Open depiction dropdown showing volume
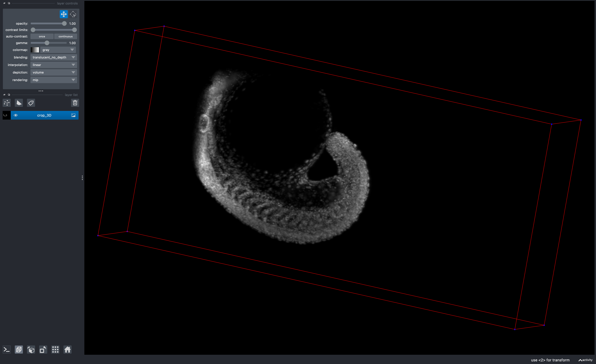This screenshot has width=596, height=364. (x=54, y=72)
